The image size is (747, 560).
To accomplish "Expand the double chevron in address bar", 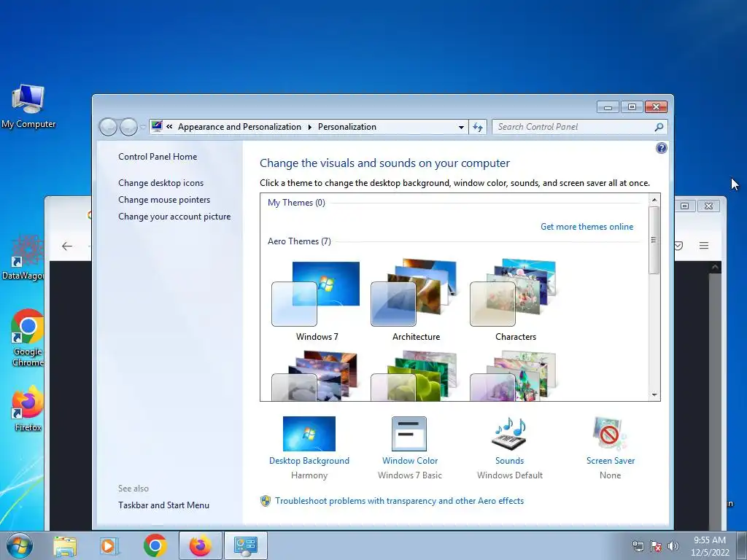I will tap(169, 127).
